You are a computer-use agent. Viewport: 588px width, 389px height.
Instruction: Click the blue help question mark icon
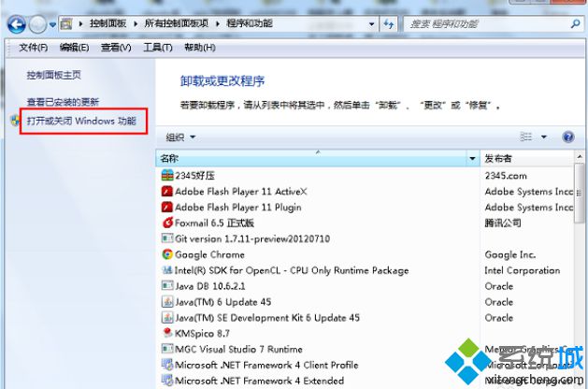pos(568,137)
